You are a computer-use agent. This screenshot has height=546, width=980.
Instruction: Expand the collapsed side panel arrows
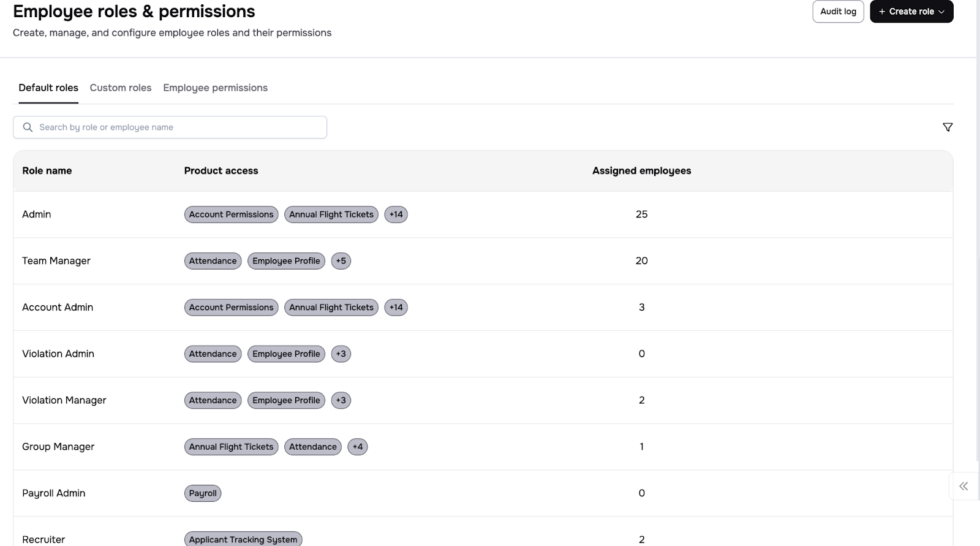(963, 486)
